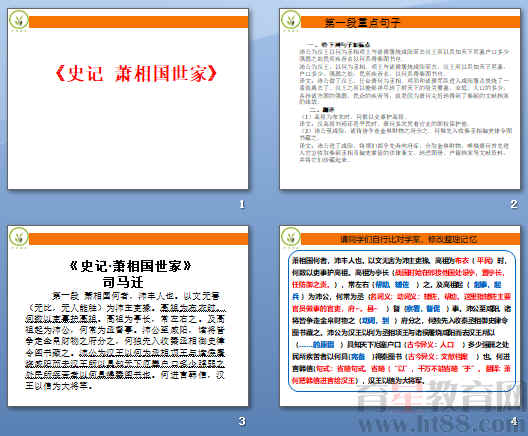
Task: Select the blue rounded text box on slide 4
Action: (x=402, y=321)
